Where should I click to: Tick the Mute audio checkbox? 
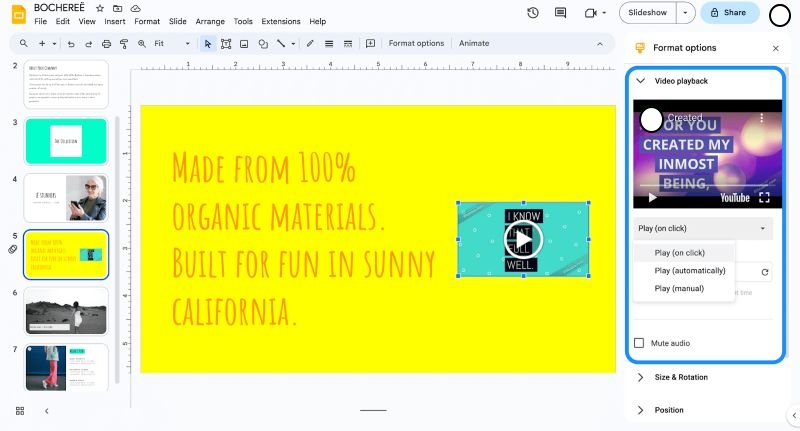(639, 343)
